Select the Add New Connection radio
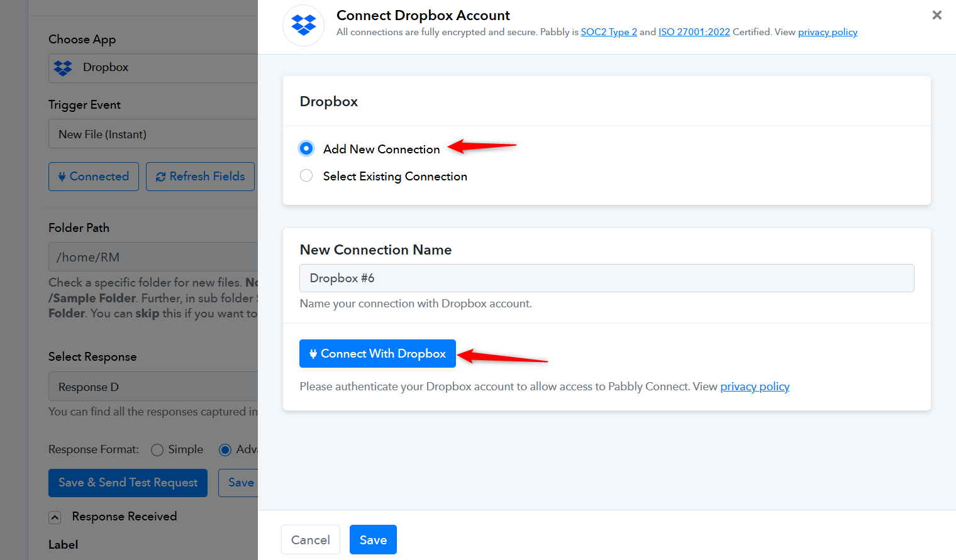The image size is (956, 560). point(306,148)
